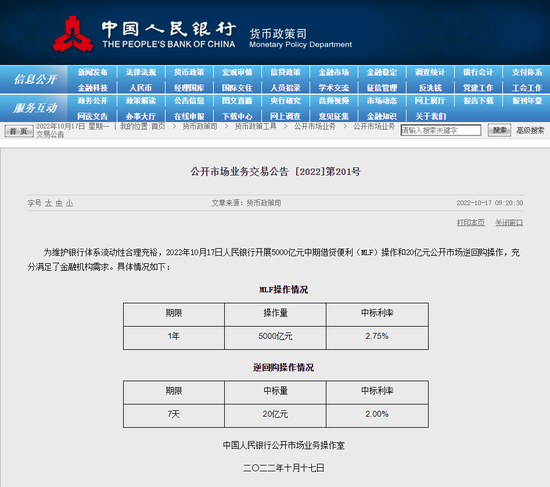Open 公告信息 in service navigation

click(189, 101)
